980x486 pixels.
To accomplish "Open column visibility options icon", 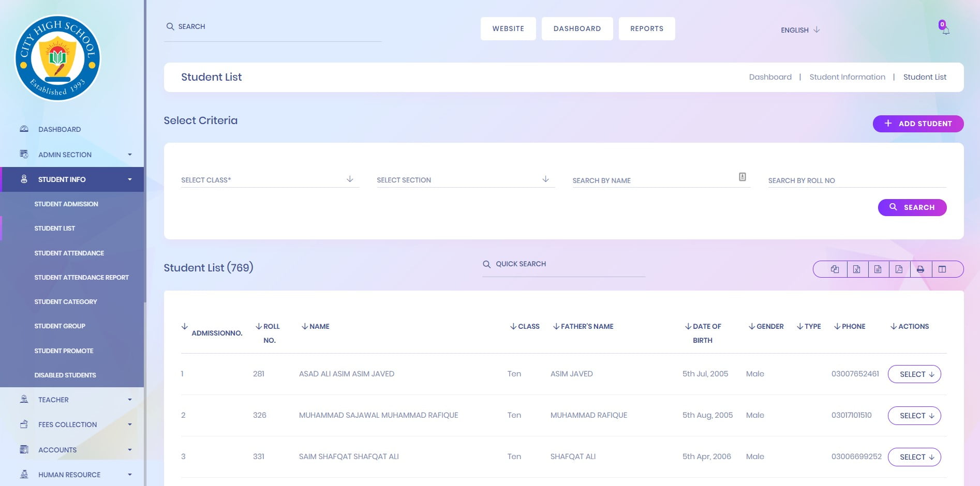I will tap(942, 269).
